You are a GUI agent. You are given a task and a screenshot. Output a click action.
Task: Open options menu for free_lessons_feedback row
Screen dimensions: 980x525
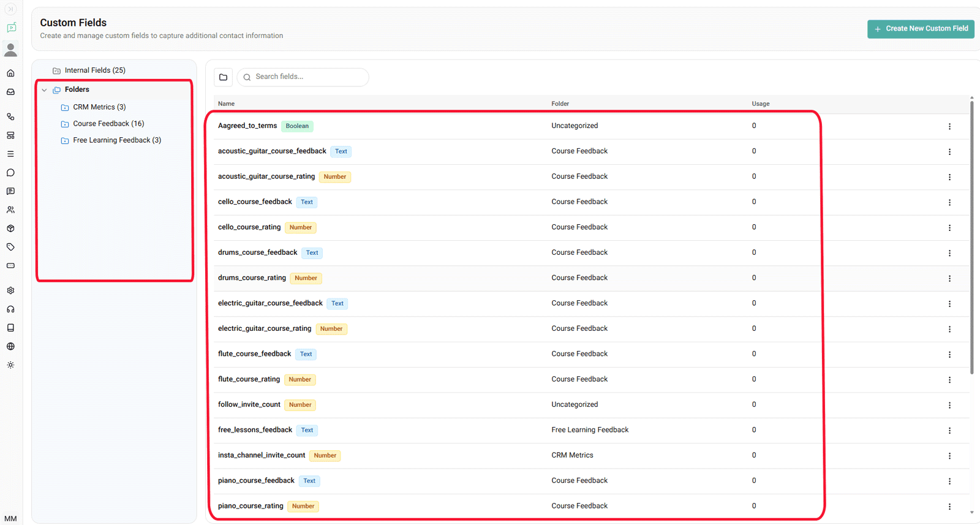coord(949,431)
